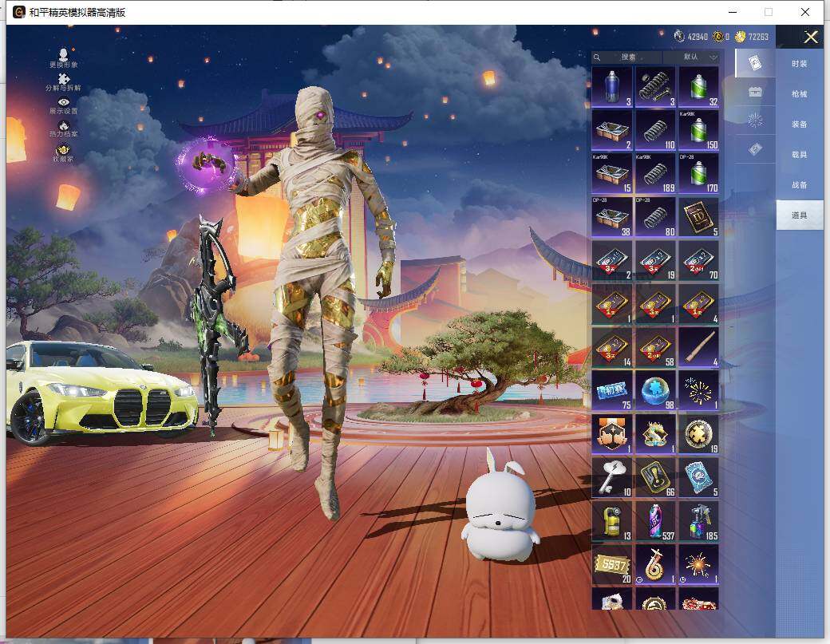Image resolution: width=830 pixels, height=644 pixels.
Task: Select the exclamation card item with count 66
Action: pos(655,477)
